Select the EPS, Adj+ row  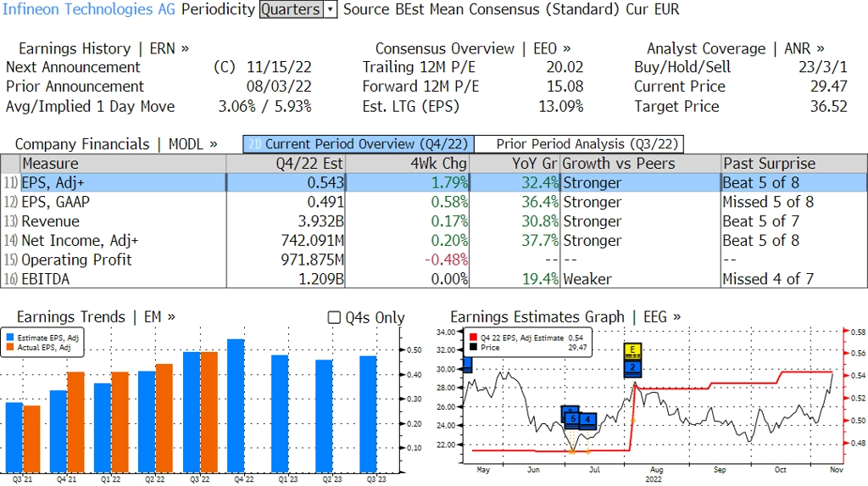pos(434,183)
